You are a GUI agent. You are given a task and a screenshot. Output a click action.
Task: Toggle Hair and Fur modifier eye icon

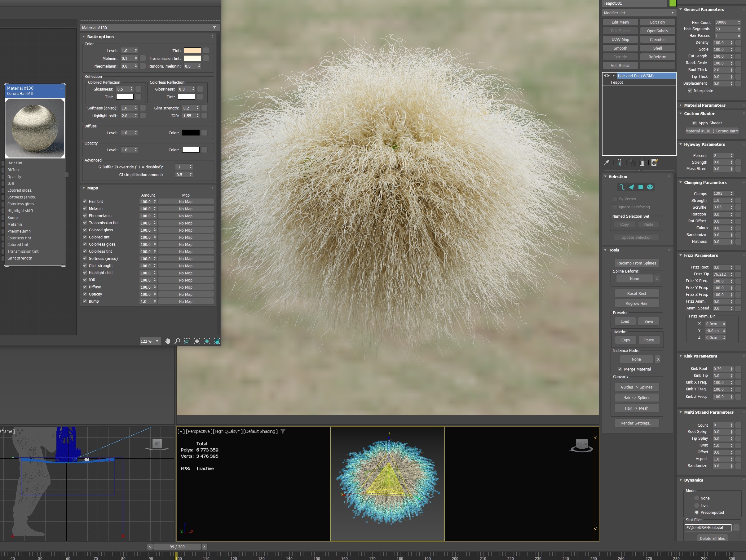tap(607, 76)
